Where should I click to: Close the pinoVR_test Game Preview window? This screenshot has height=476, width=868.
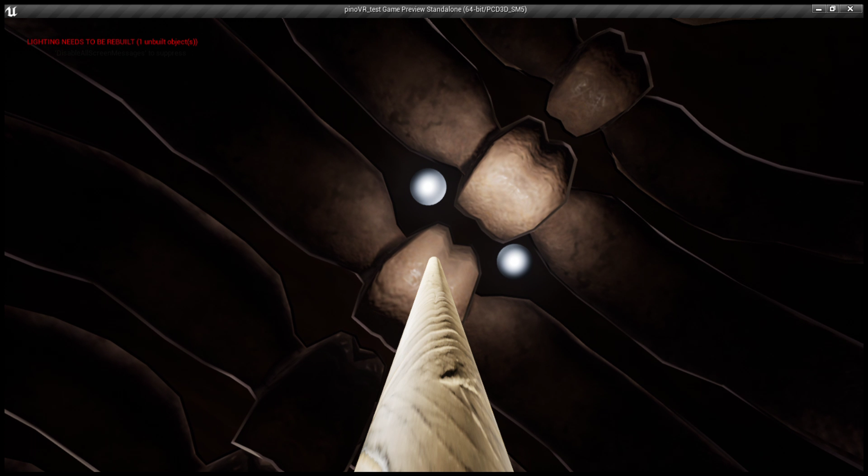click(850, 9)
